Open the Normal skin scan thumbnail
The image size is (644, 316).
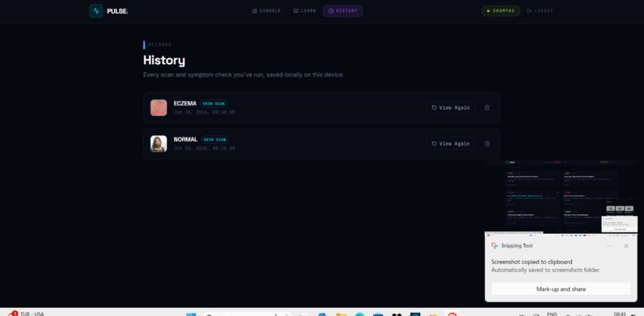click(x=158, y=143)
